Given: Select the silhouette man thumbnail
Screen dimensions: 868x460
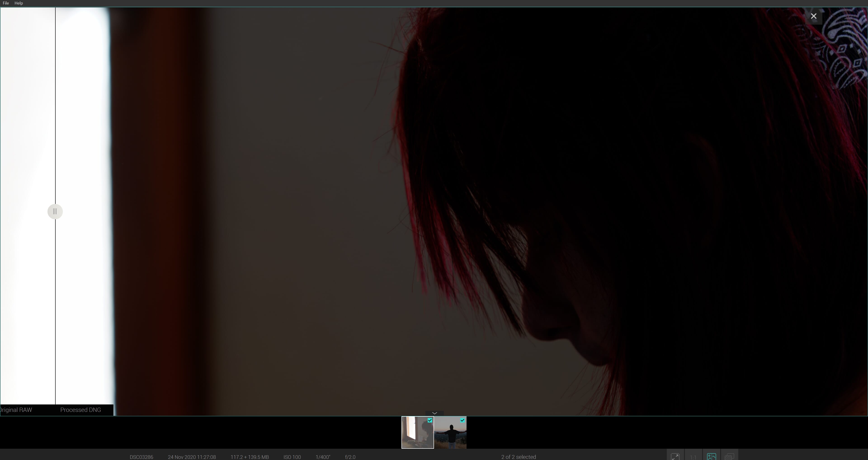Looking at the screenshot, I should click(x=450, y=432).
